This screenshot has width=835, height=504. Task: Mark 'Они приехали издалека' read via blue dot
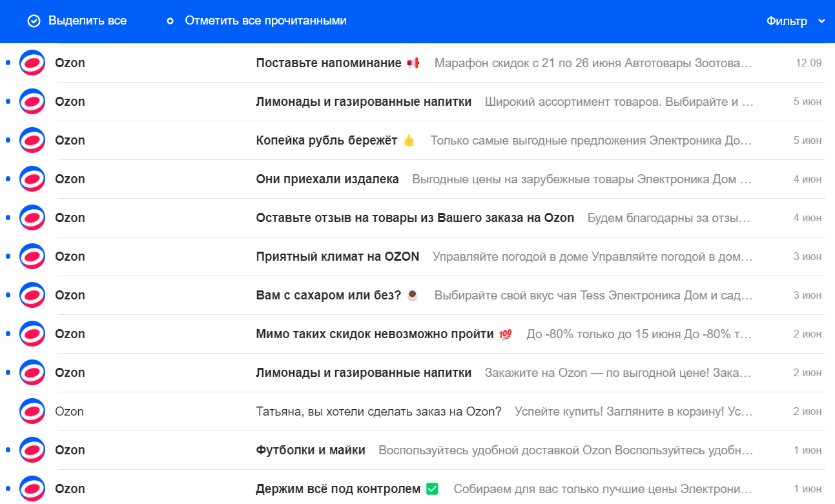8,179
